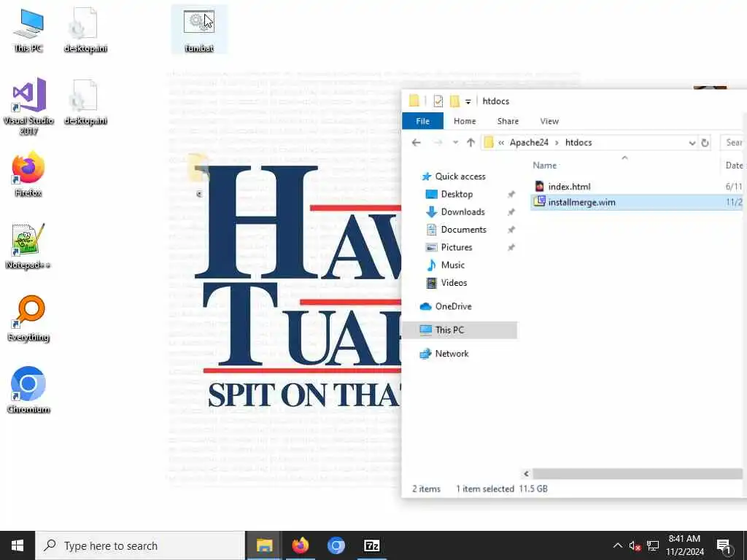Open OneDrive in navigation pane
747x560 pixels.
tap(446, 306)
